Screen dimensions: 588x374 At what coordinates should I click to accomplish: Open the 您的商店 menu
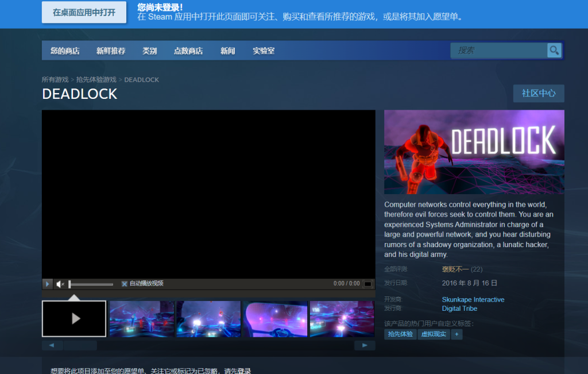coord(65,51)
